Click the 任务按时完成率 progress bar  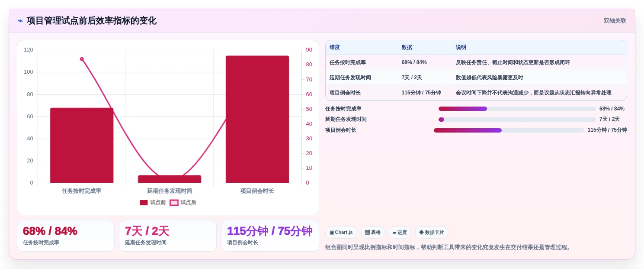coord(517,109)
